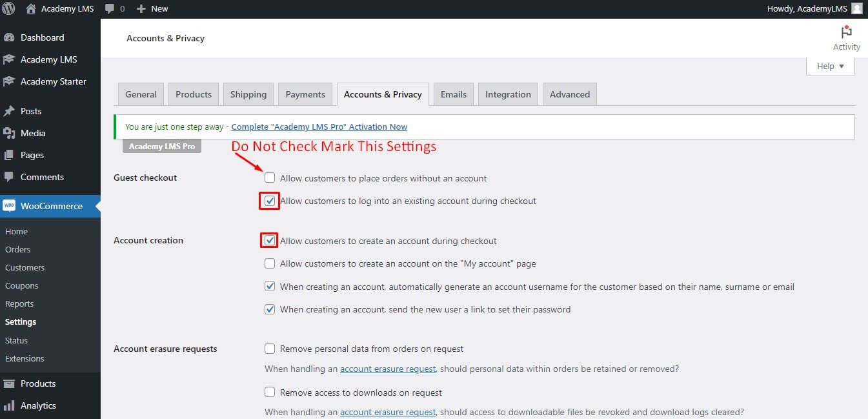Click the Posts pin icon
The height and width of the screenshot is (419, 868).
[9, 111]
